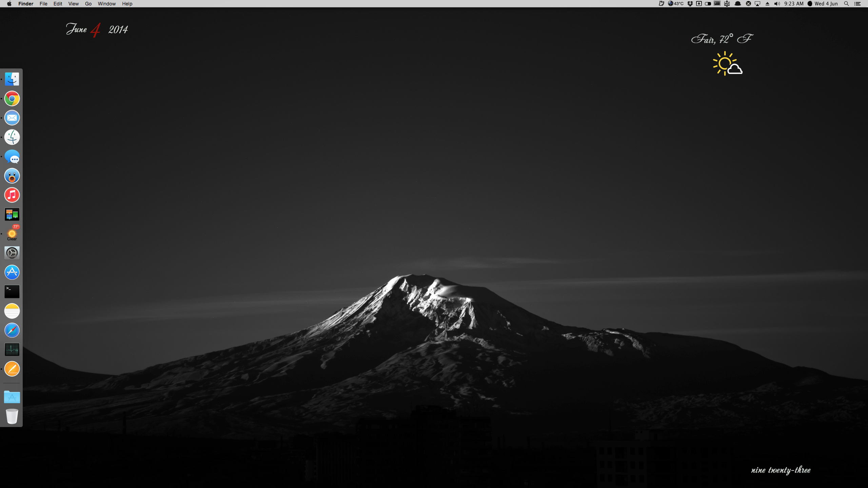Image resolution: width=868 pixels, height=488 pixels.
Task: Open System Preferences gear icon
Action: pos(12,253)
